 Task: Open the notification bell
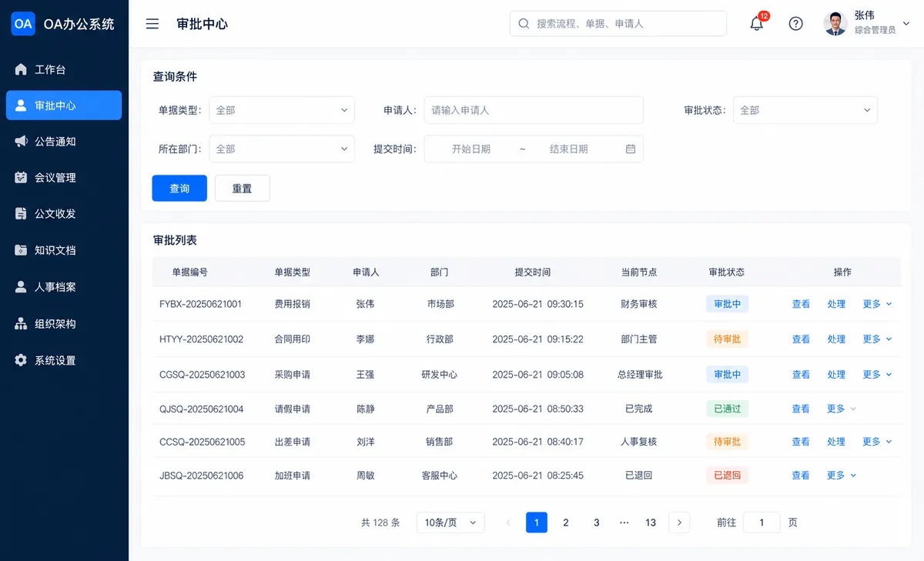[x=757, y=23]
